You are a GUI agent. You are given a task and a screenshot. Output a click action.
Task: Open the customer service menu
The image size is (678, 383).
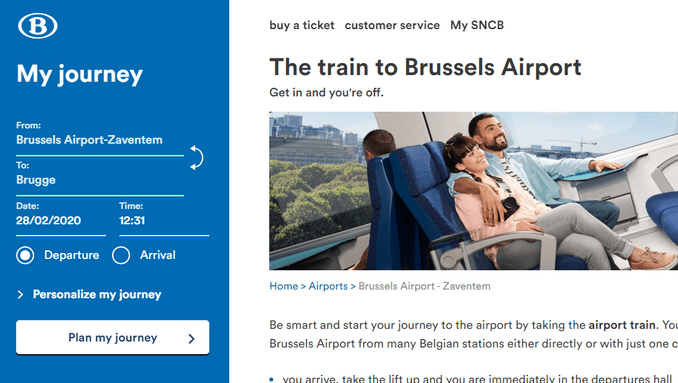[392, 26]
